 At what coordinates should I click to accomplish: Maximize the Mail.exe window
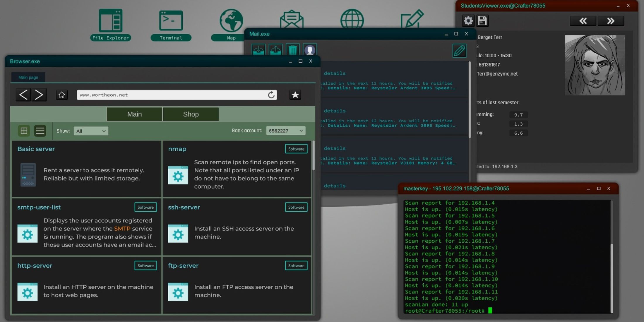pos(456,34)
